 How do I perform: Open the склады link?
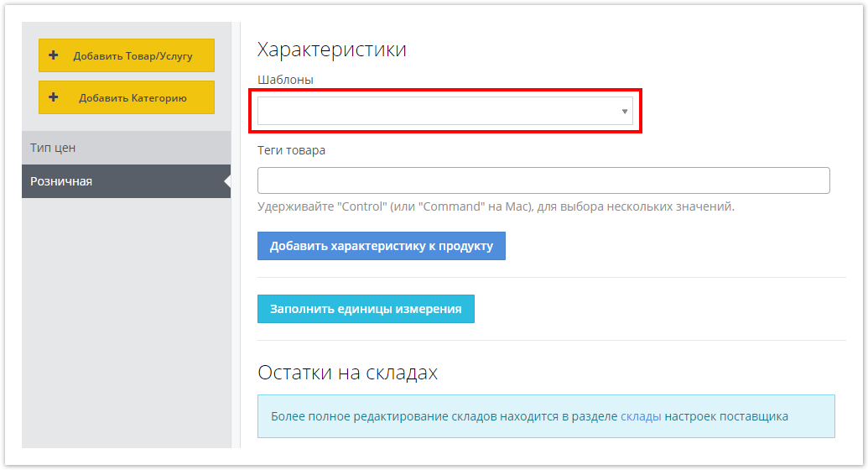coord(641,416)
